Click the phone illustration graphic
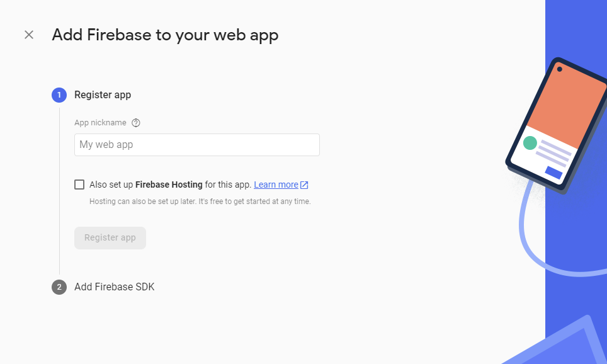This screenshot has width=607, height=364. (554, 126)
